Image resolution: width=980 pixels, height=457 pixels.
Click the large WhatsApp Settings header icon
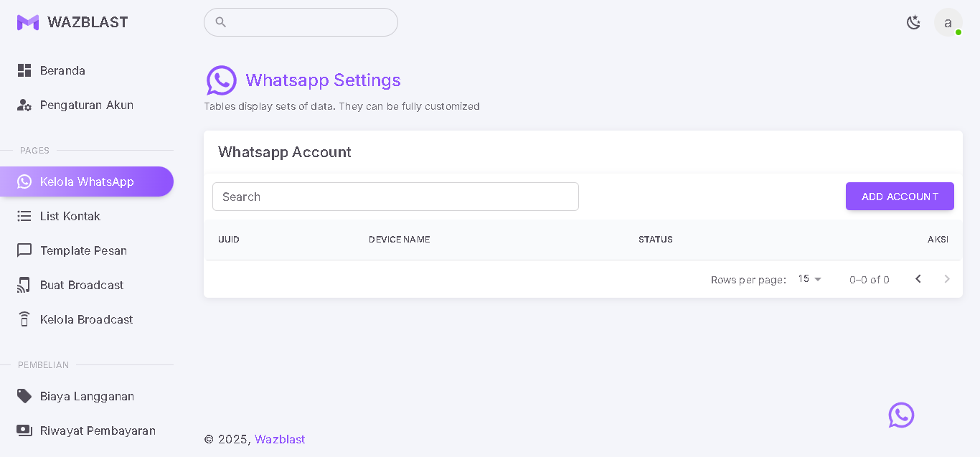coord(222,80)
